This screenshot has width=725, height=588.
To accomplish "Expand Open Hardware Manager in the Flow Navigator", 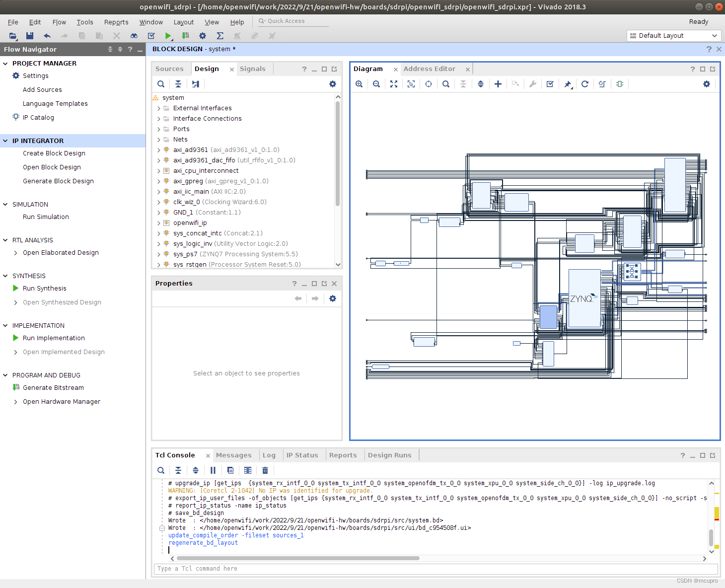I will [16, 402].
